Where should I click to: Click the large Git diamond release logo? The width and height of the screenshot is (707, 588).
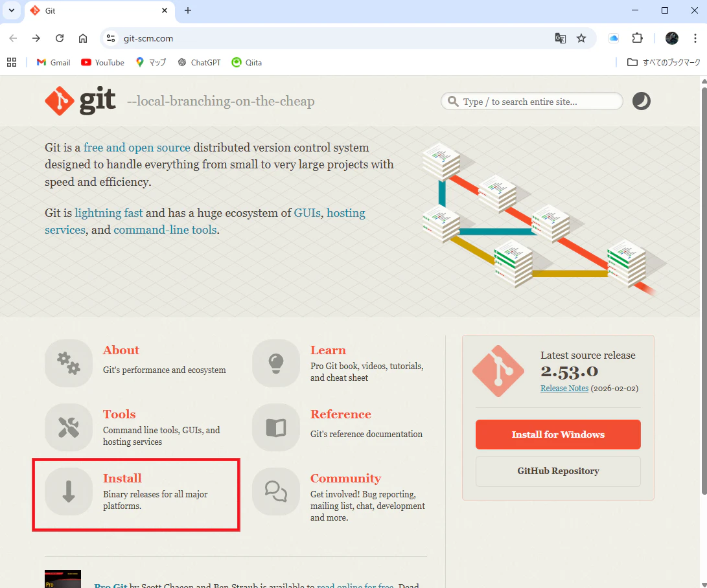[x=498, y=371]
